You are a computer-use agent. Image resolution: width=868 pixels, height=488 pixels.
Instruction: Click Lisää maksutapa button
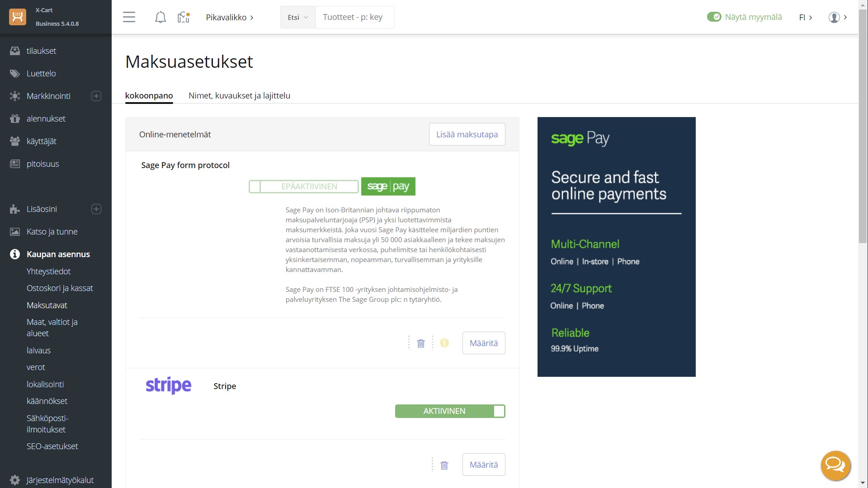click(467, 134)
